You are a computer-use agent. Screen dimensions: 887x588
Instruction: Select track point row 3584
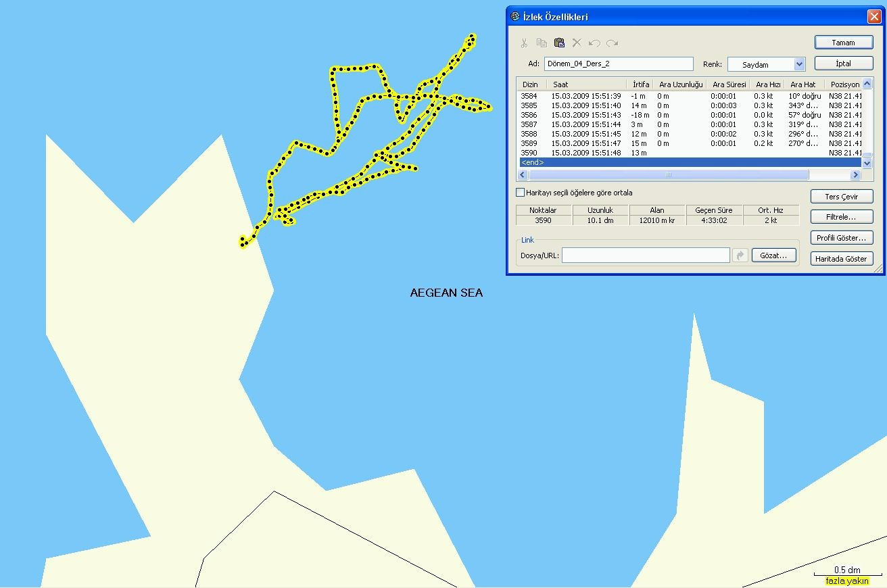(x=690, y=96)
